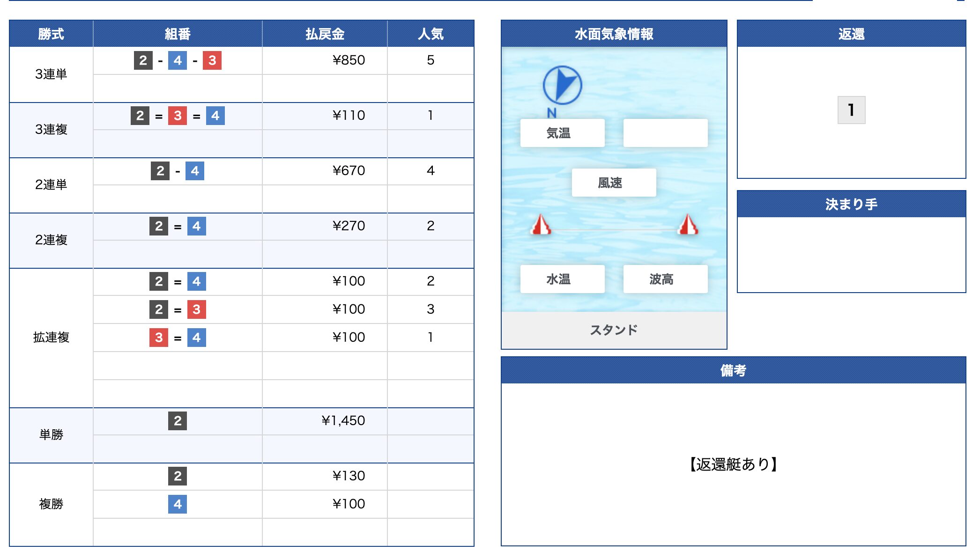This screenshot has width=980, height=559.
Task: Click the wind direction compass icon
Action: click(562, 85)
